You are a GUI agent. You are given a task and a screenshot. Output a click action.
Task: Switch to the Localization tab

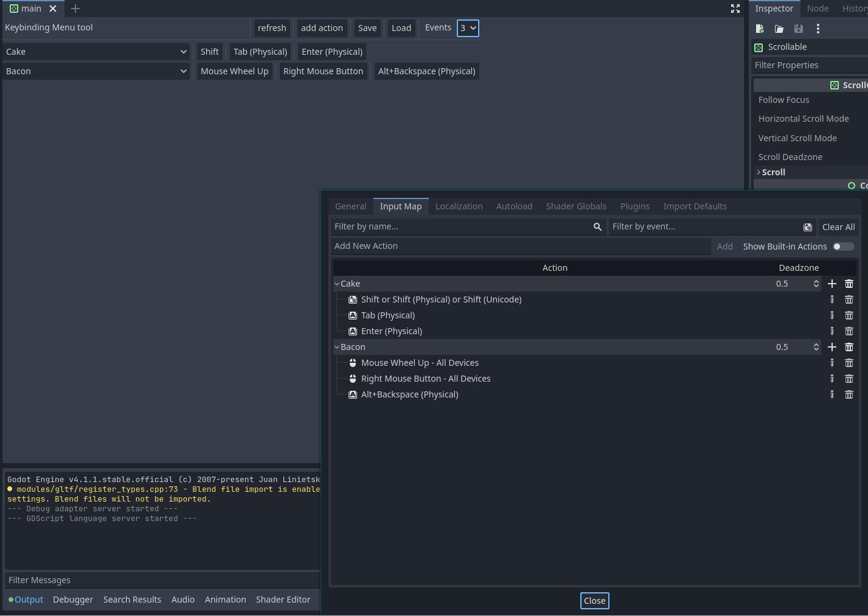tap(459, 206)
